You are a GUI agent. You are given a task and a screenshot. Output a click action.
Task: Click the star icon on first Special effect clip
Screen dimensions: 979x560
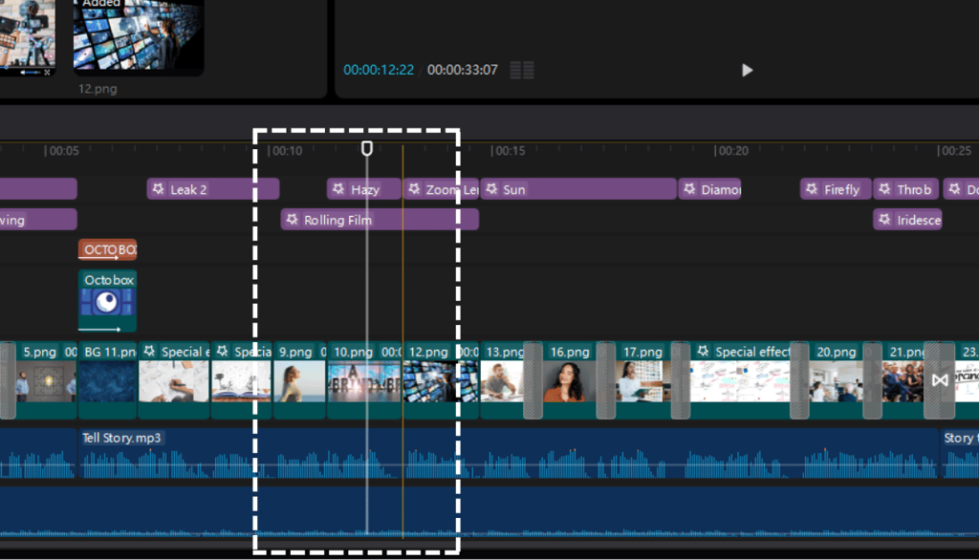tap(149, 351)
